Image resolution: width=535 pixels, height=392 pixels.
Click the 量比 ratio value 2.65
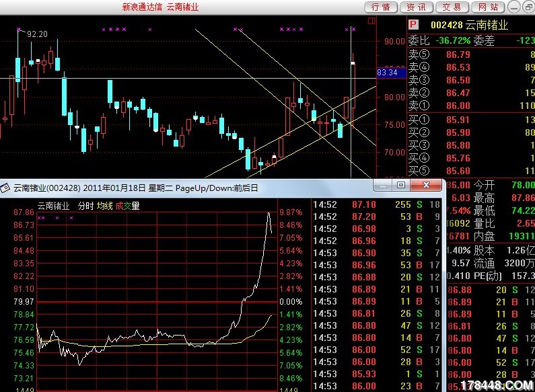tap(526, 223)
